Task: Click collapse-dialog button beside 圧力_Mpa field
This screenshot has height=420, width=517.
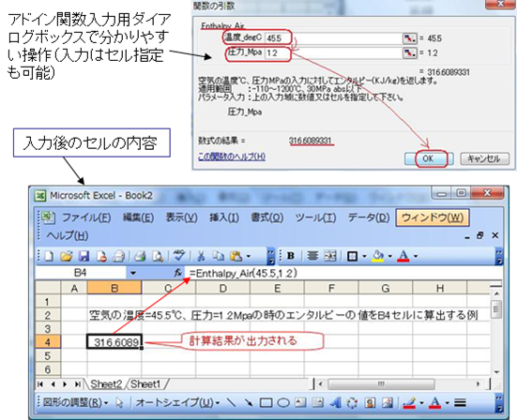Action: click(410, 52)
